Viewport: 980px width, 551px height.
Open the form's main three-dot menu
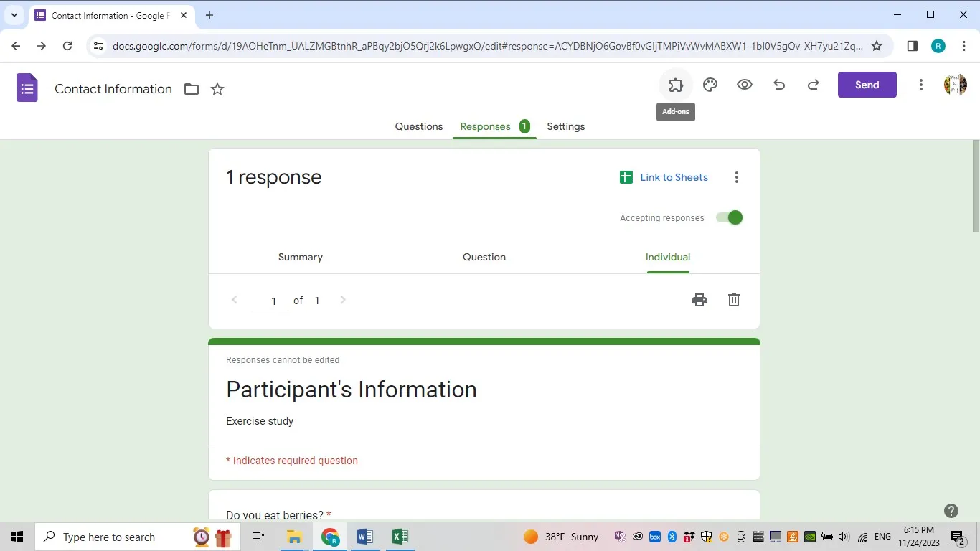coord(920,84)
